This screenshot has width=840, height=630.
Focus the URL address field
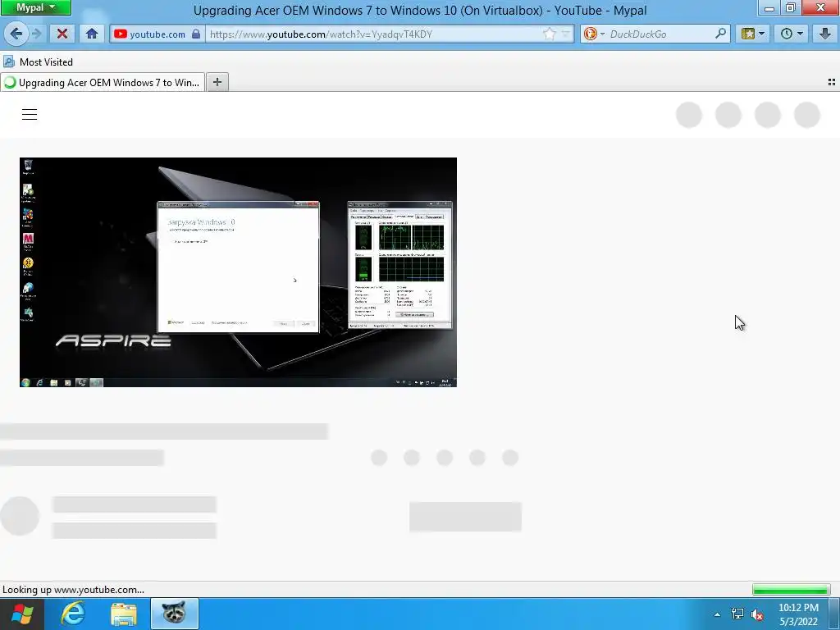pos(373,34)
